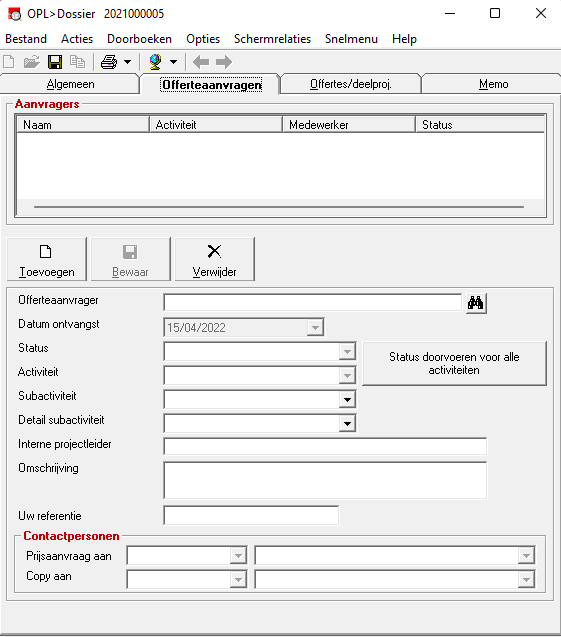Expand the Subactiviteit dropdown

[347, 400]
